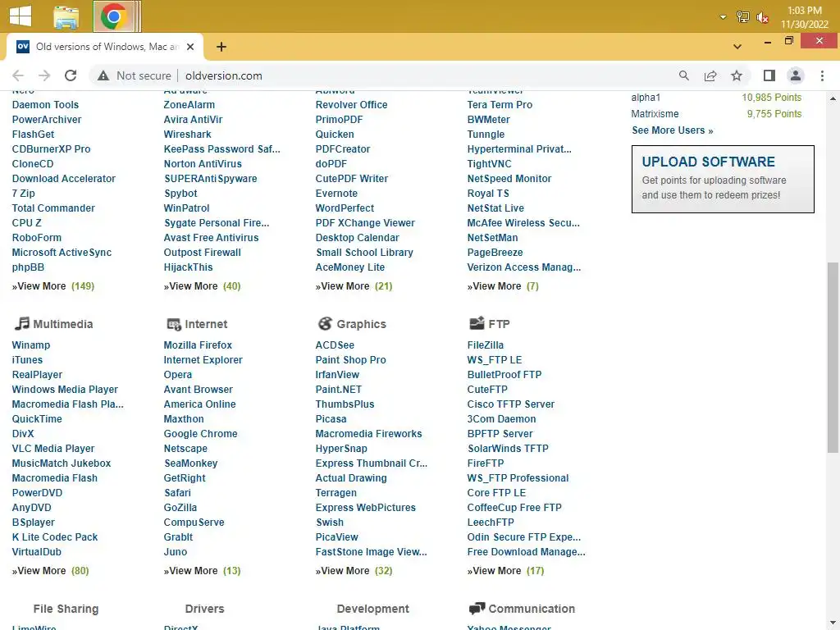Viewport: 840px width, 630px height.
Task: Click the FTP folder icon
Action: click(x=477, y=323)
